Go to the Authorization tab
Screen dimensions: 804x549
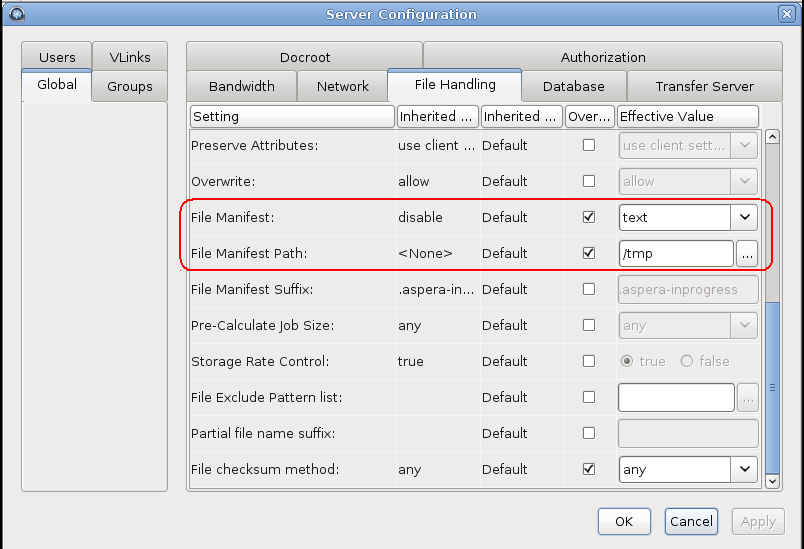click(602, 57)
